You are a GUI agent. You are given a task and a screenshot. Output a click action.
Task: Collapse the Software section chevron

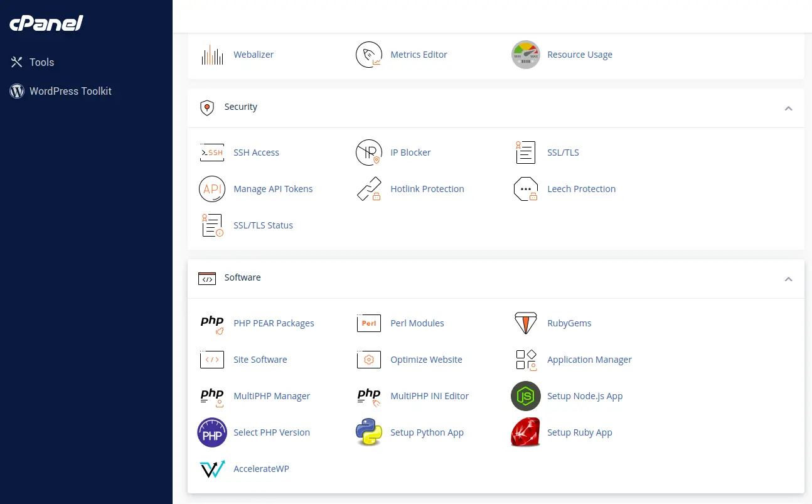pos(789,279)
